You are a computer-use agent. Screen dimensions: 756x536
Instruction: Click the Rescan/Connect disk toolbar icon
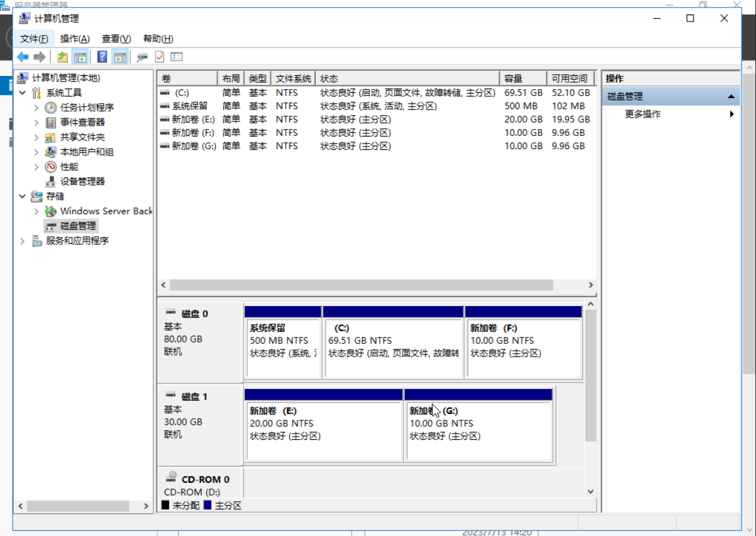(142, 57)
